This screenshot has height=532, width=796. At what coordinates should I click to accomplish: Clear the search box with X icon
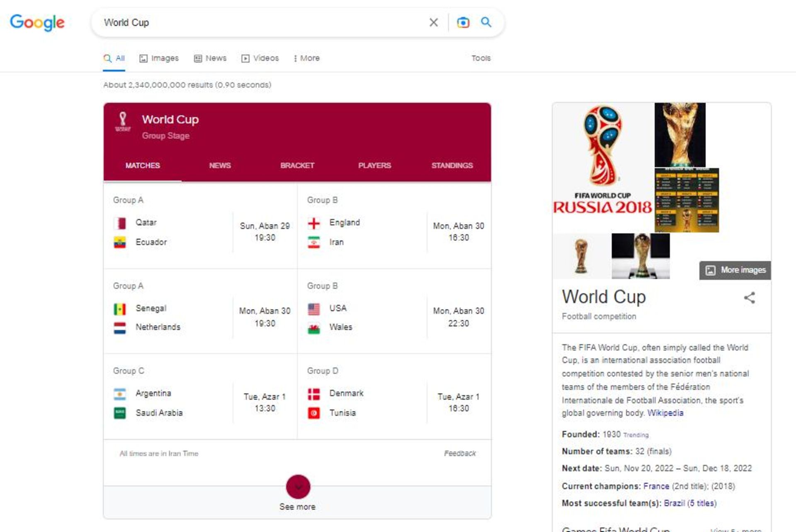(x=434, y=22)
